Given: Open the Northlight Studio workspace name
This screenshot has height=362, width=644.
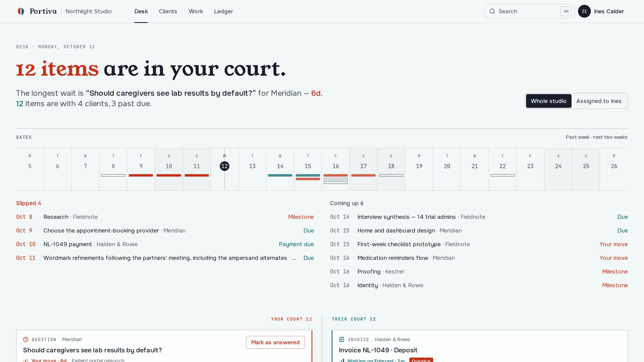Looking at the screenshot, I should click(x=89, y=11).
